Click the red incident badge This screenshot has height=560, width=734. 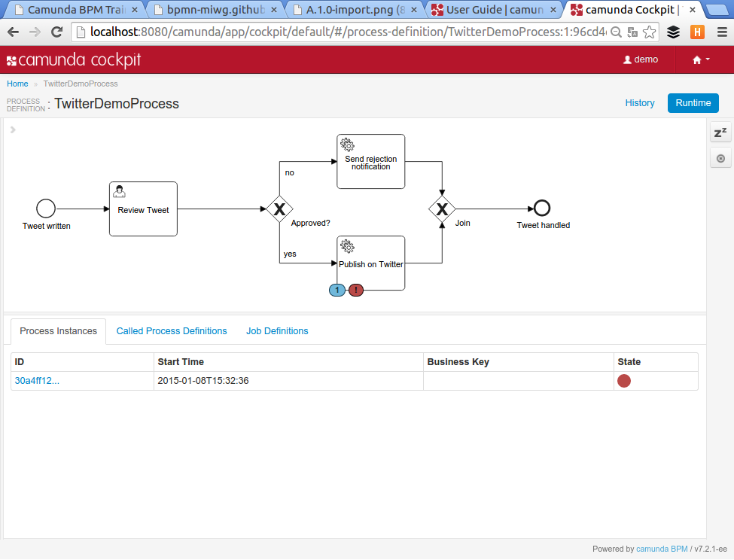point(356,290)
